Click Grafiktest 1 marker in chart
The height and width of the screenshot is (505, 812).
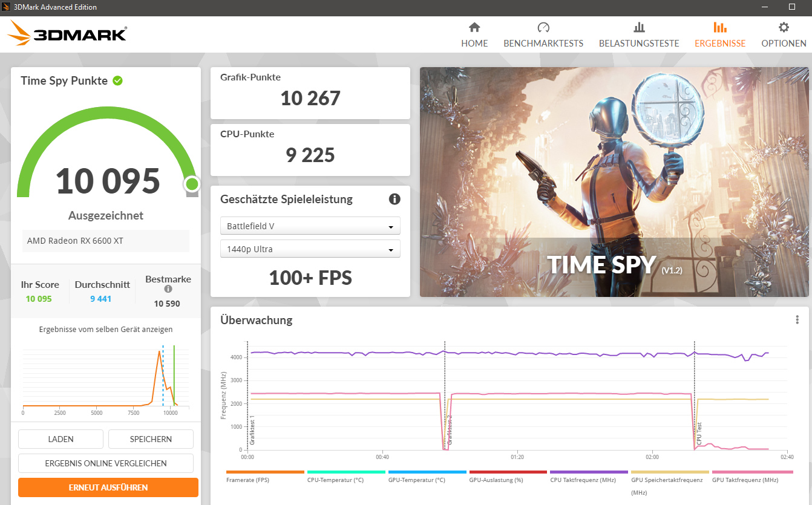252,431
